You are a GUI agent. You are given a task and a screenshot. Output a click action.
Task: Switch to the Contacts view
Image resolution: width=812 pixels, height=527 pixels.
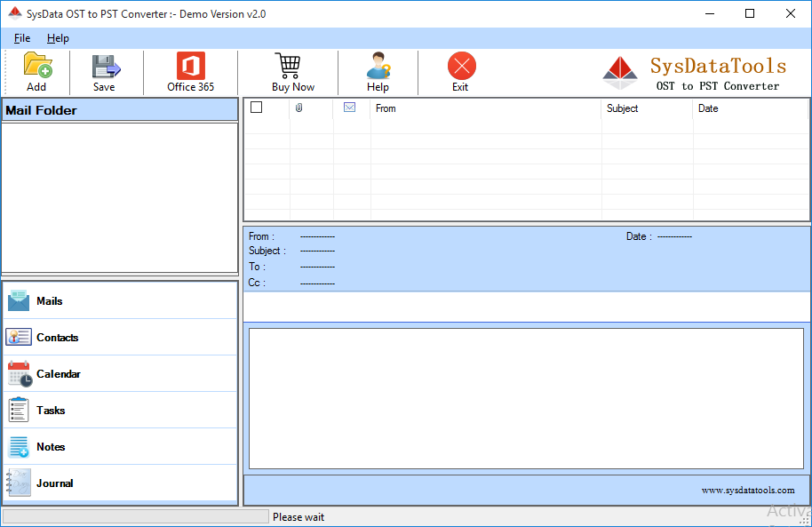pos(120,338)
